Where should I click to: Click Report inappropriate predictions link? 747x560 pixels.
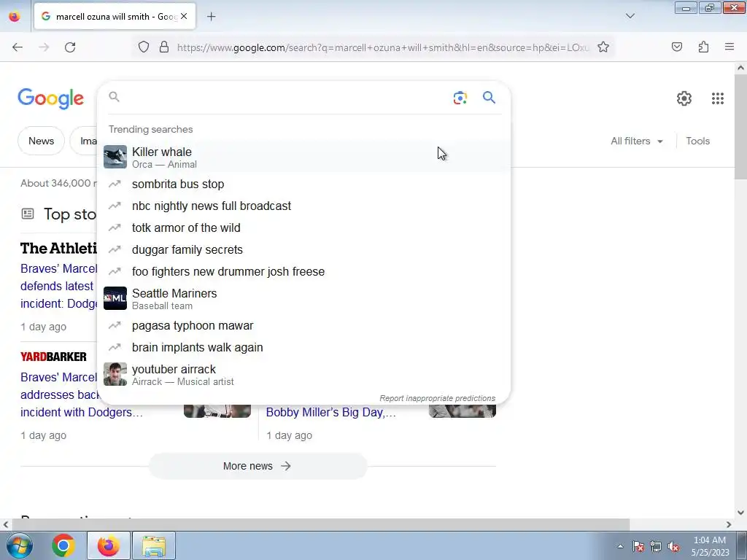(x=438, y=398)
